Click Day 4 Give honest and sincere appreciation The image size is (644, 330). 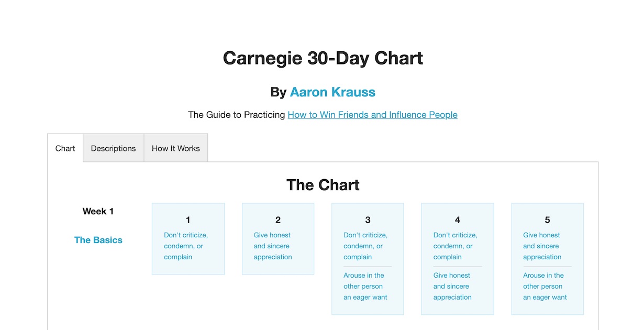click(452, 286)
